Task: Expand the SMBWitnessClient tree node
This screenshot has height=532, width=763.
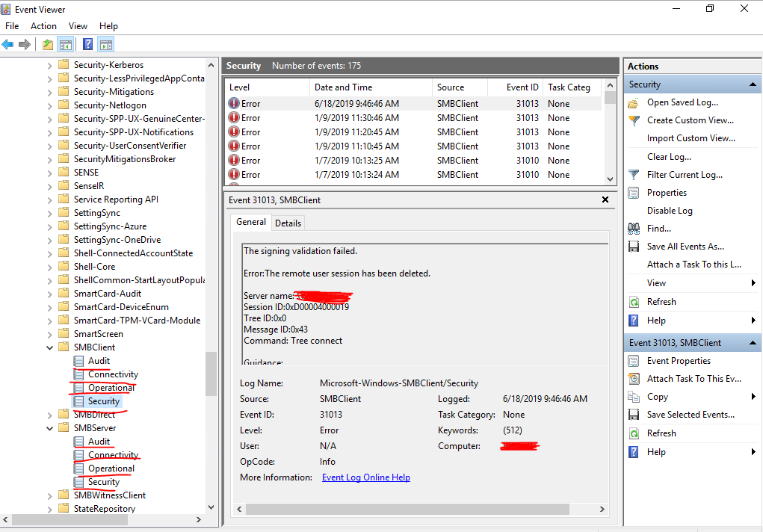Action: (x=49, y=496)
